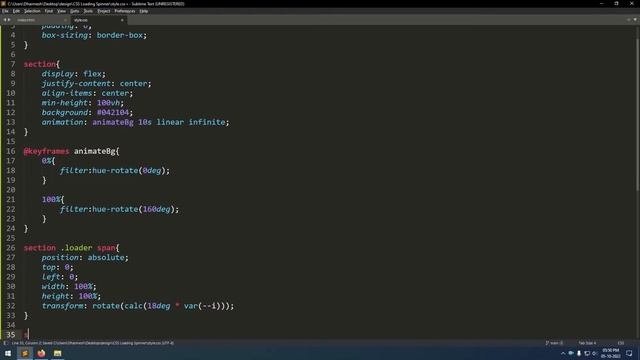The height and width of the screenshot is (360, 640).
Task: Open the Goto menu
Action: click(74, 11)
